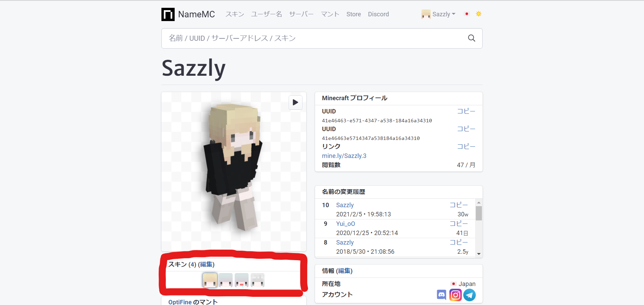Click the Sazzly page title
Screen dimensions: 644x305
(x=194, y=69)
